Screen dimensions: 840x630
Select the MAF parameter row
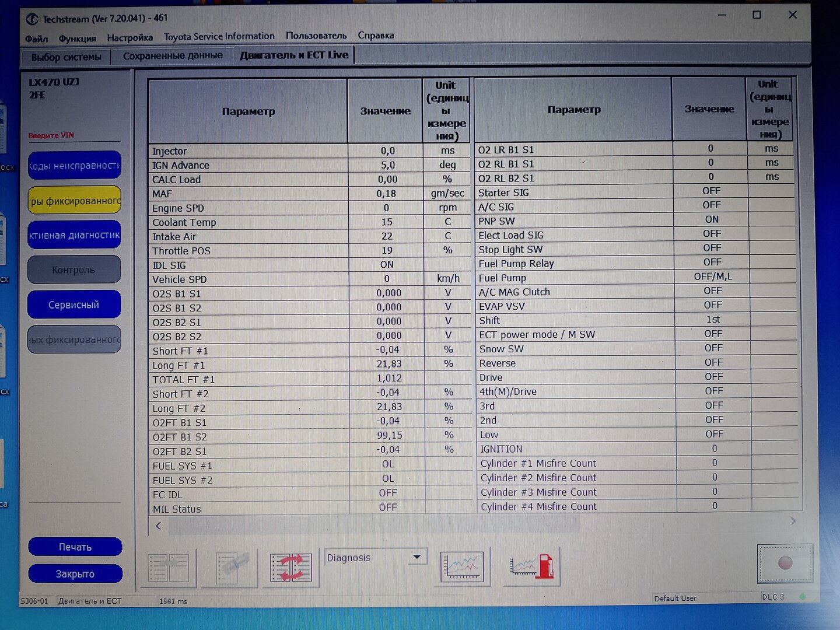tap(309, 194)
